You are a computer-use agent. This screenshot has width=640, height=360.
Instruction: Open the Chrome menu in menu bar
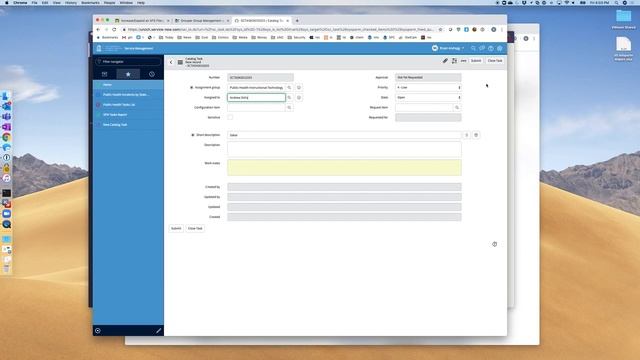pyautogui.click(x=20, y=2)
